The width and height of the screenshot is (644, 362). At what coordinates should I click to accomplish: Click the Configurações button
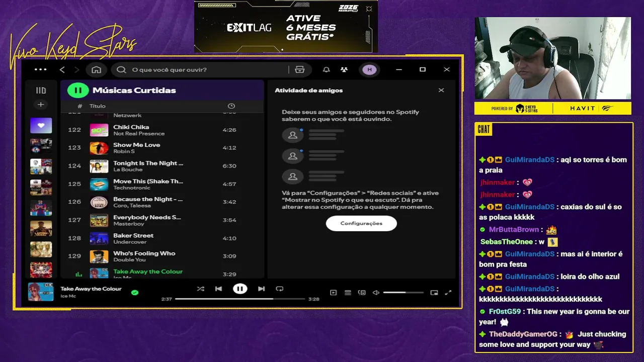click(x=361, y=223)
